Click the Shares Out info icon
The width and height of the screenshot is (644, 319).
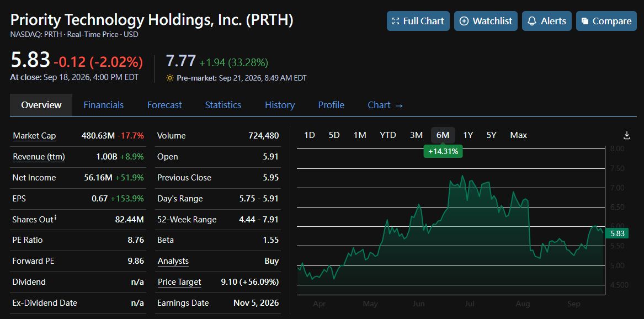55,217
